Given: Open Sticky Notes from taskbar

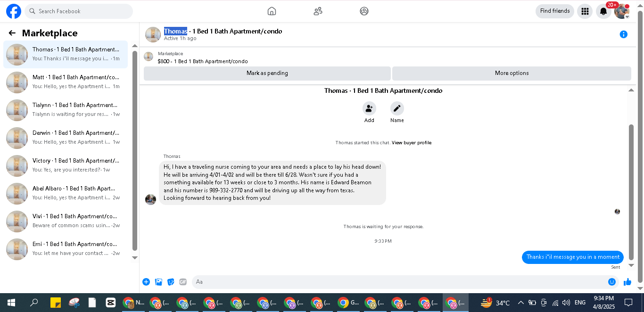Looking at the screenshot, I should point(56,303).
